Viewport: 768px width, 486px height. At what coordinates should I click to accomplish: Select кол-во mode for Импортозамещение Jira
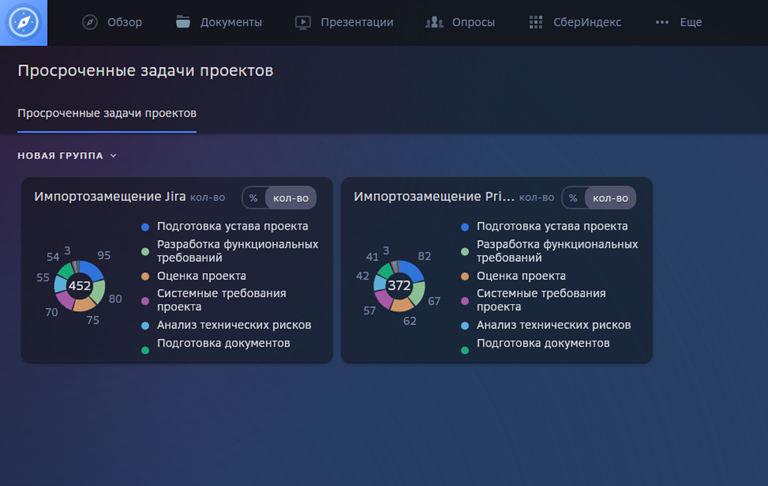click(290, 198)
